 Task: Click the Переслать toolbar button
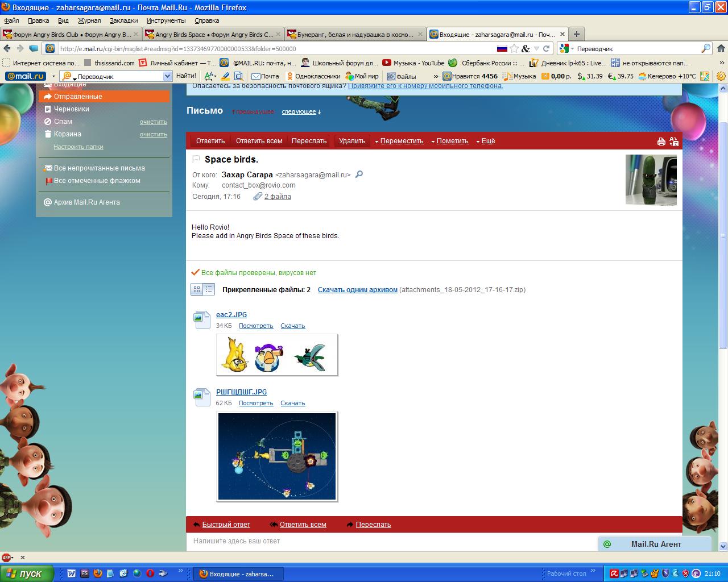tap(309, 141)
